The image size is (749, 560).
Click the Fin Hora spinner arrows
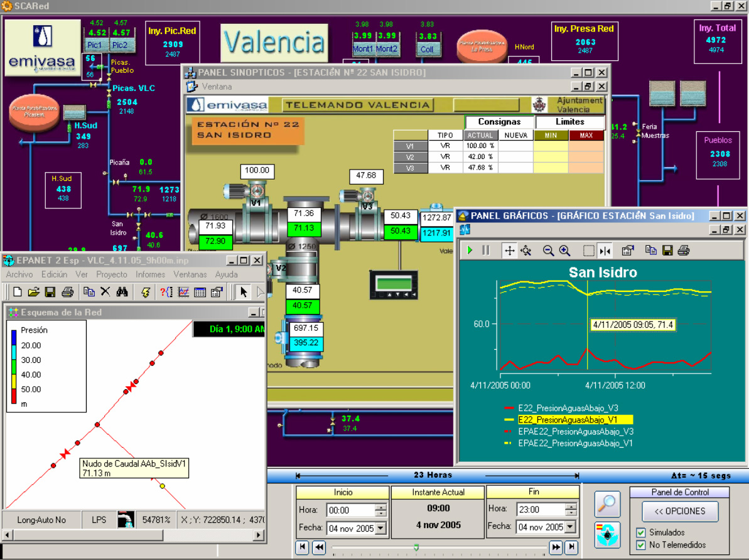(x=570, y=509)
